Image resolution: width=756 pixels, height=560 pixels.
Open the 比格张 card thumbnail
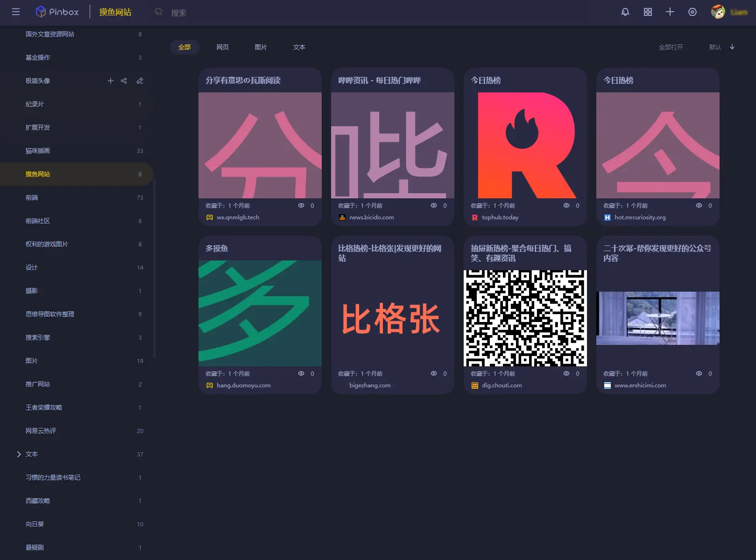[393, 318]
